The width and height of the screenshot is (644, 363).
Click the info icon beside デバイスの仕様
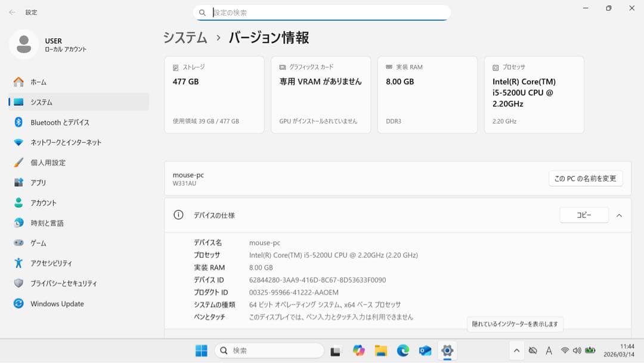178,214
